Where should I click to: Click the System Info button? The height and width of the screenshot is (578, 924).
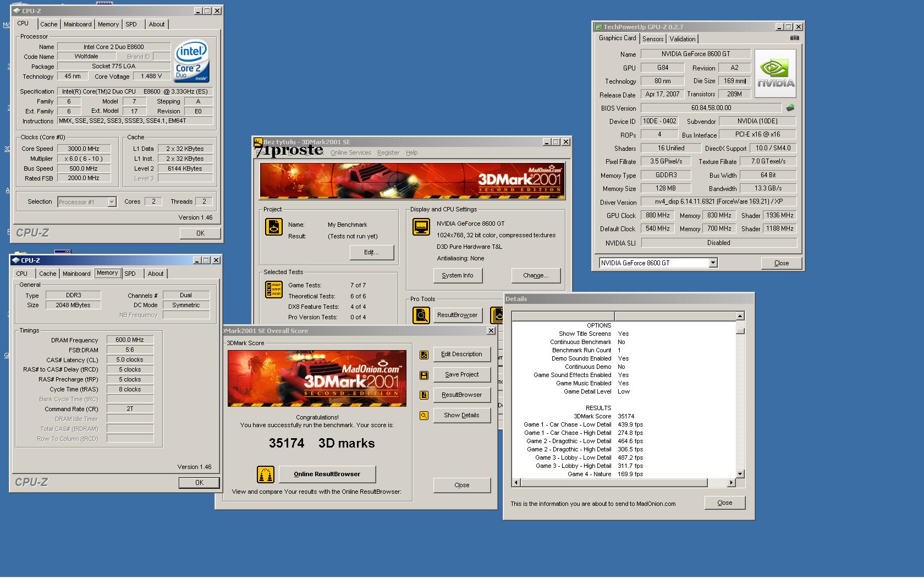pos(457,275)
